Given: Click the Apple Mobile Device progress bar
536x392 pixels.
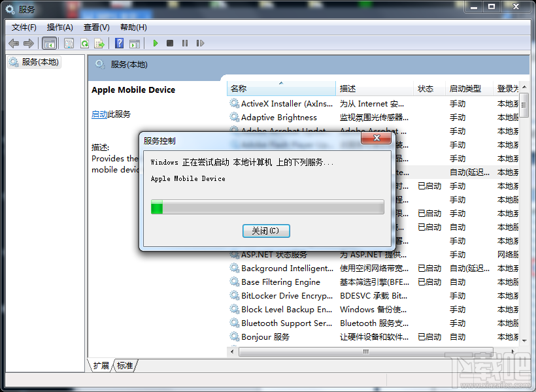Looking at the screenshot, I should (267, 206).
